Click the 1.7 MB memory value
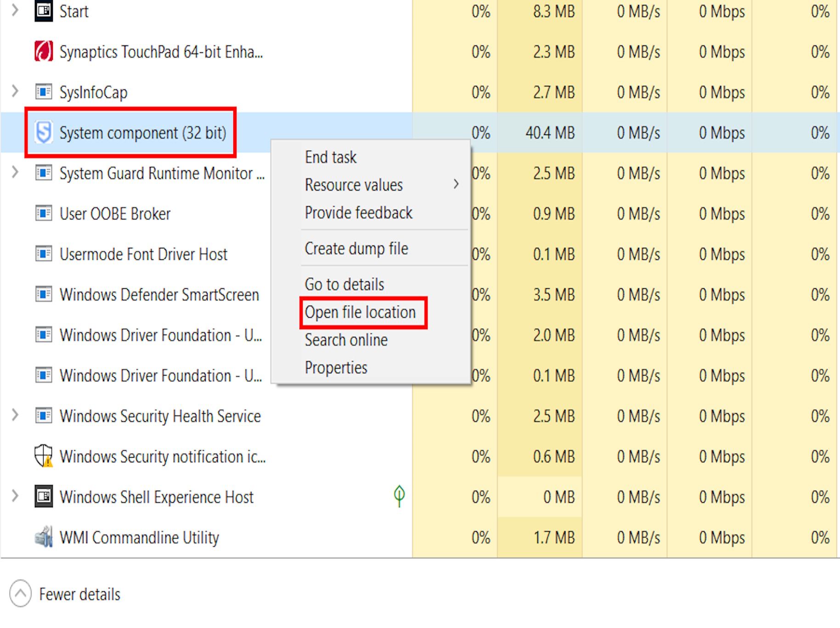Viewport: 840px width, 628px height. pyautogui.click(x=554, y=538)
